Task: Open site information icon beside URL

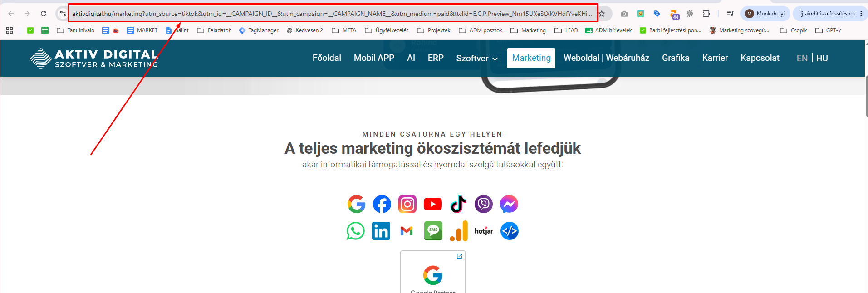Action: click(x=63, y=14)
